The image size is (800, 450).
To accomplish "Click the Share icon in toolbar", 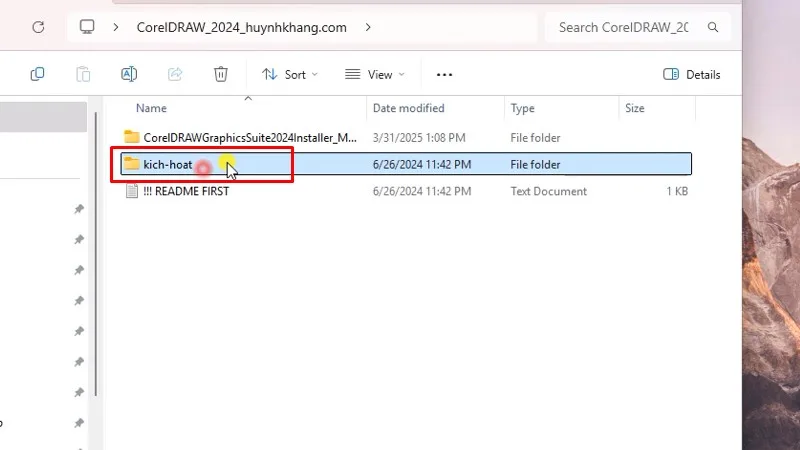I will tap(175, 74).
